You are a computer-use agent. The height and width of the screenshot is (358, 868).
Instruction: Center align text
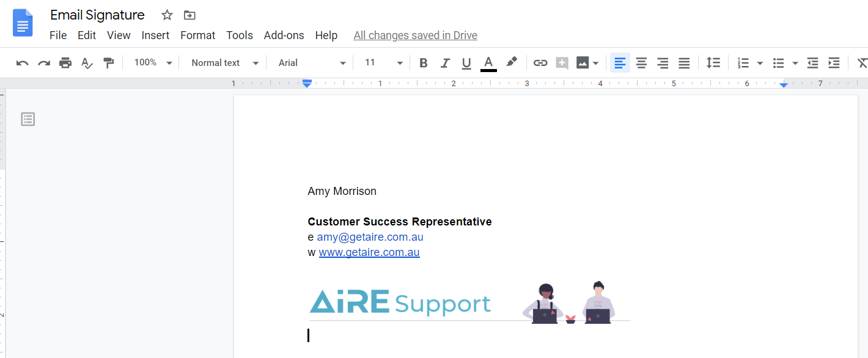pyautogui.click(x=641, y=62)
